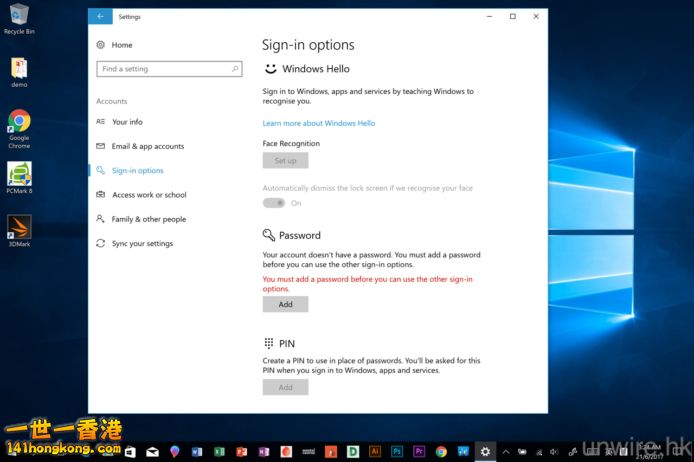Click the key icon beside Sign-in options
The height and width of the screenshot is (462, 694).
[x=101, y=170]
